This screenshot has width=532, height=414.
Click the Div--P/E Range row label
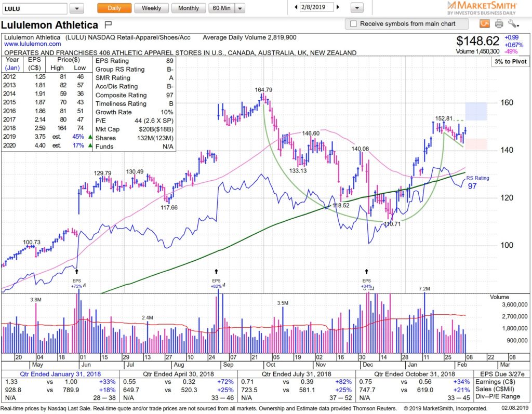coord(497,396)
